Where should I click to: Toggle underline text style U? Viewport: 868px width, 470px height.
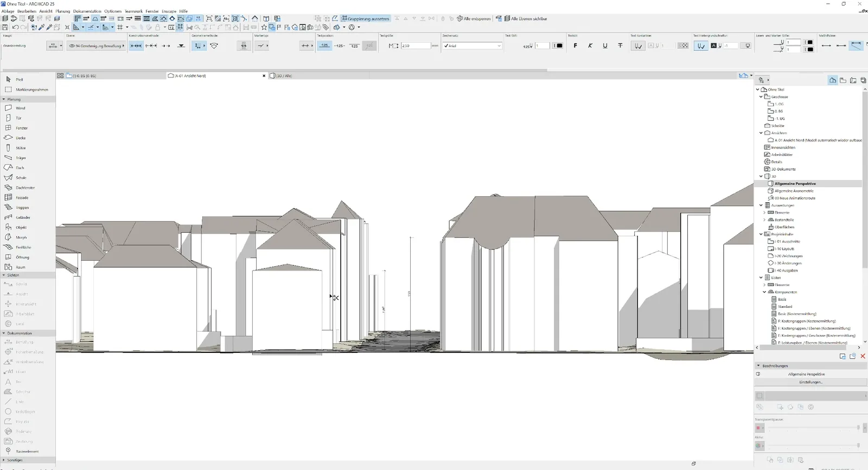[x=605, y=46]
